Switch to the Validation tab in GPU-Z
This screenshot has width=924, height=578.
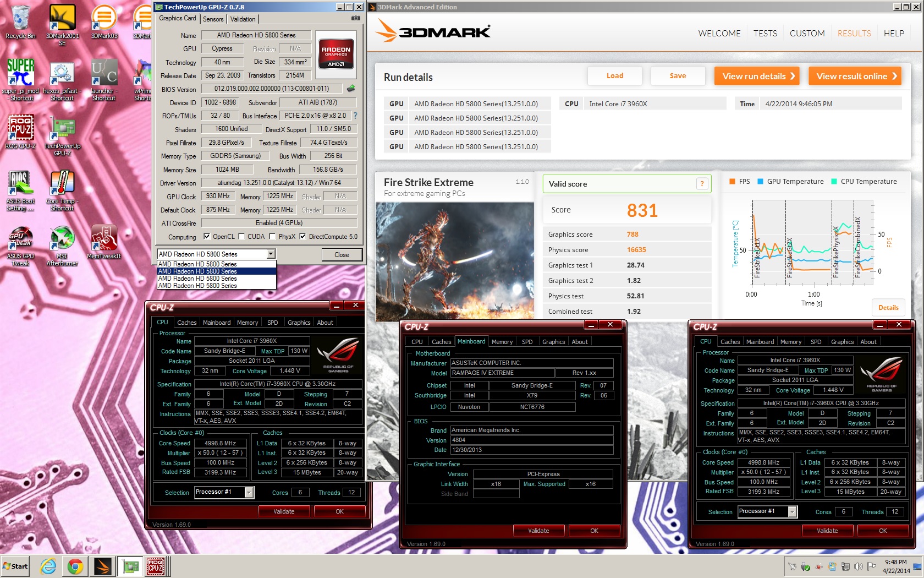243,19
